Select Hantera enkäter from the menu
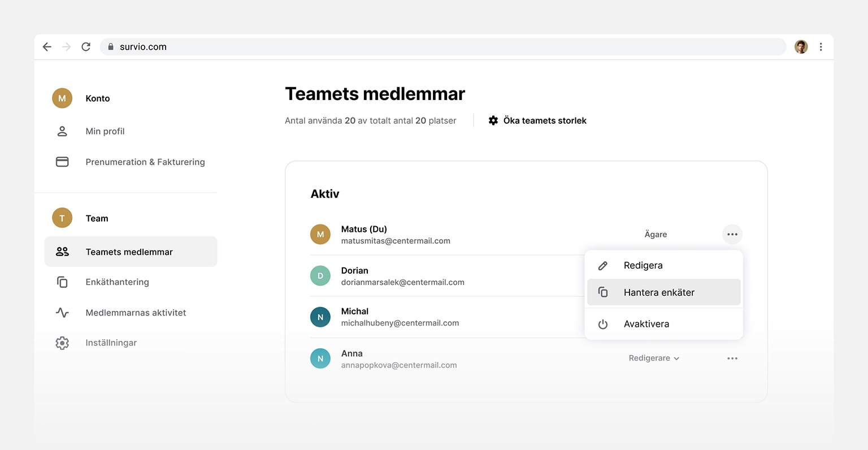Image resolution: width=868 pixels, height=450 pixels. 659,292
